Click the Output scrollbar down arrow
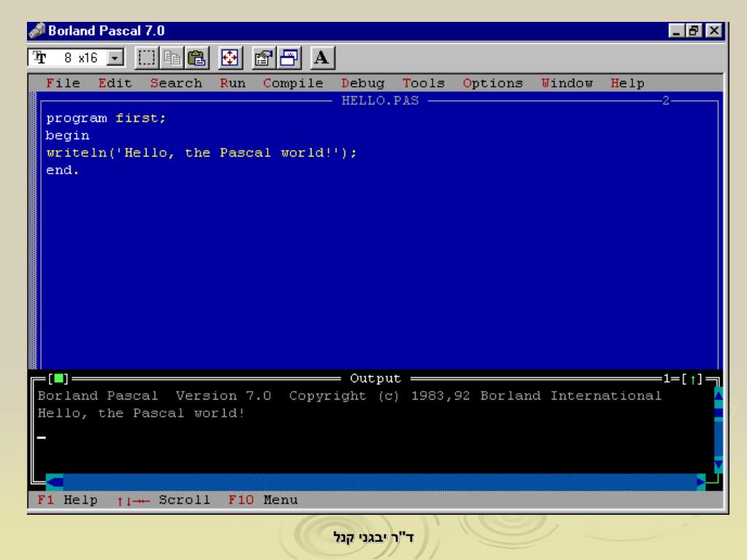The height and width of the screenshot is (560, 747). tap(719, 464)
